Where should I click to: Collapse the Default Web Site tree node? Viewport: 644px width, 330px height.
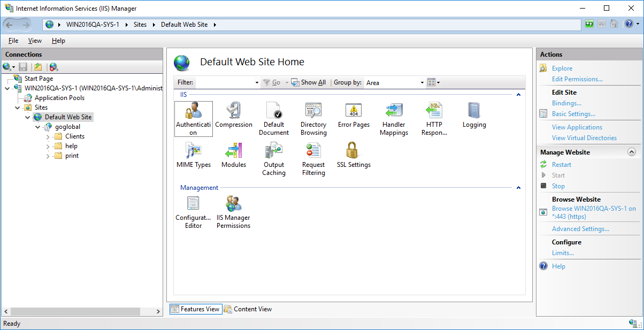(x=27, y=117)
